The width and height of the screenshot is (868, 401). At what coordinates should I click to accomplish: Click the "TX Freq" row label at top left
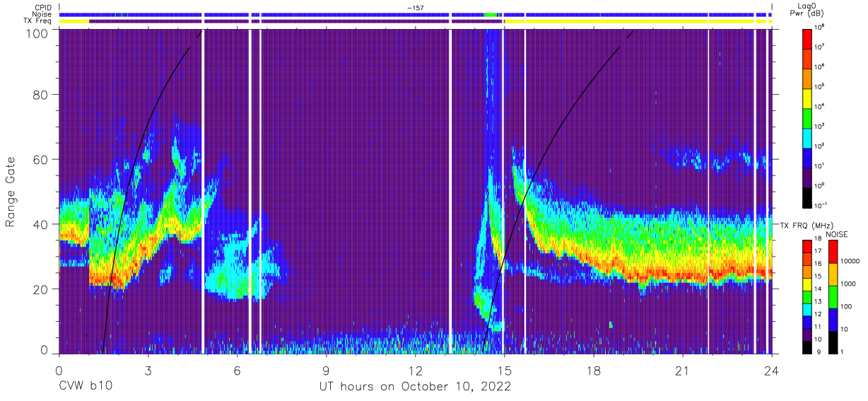pyautogui.click(x=37, y=21)
